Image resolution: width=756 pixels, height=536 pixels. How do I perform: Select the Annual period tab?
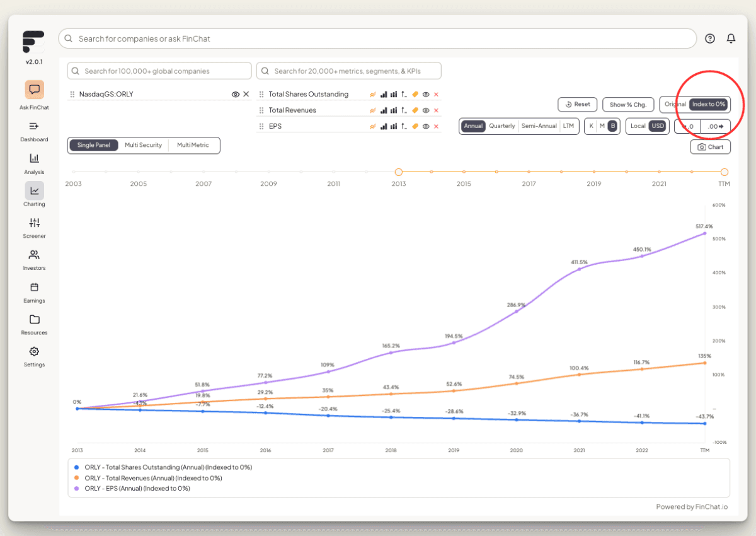[473, 126]
